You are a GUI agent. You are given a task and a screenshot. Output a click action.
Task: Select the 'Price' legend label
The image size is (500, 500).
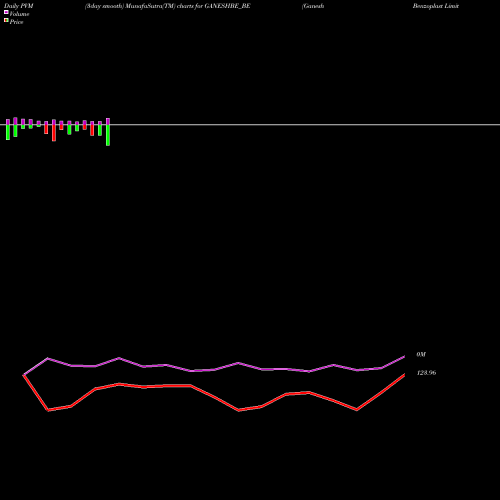point(16,22)
